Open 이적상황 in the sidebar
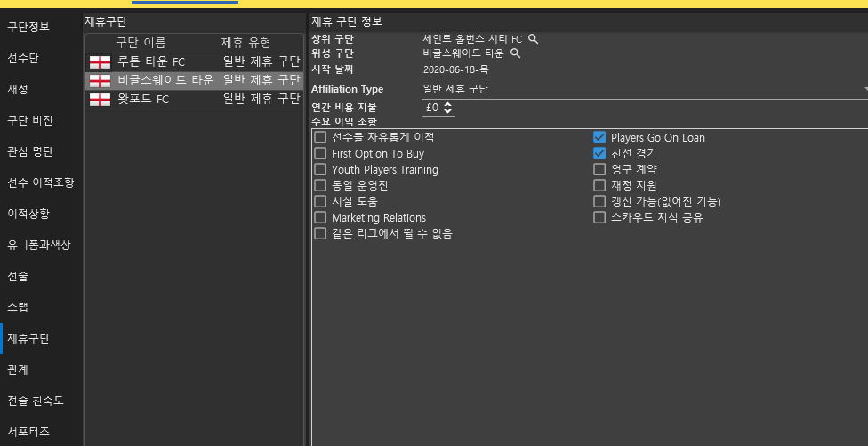The image size is (868, 446). pos(28,214)
